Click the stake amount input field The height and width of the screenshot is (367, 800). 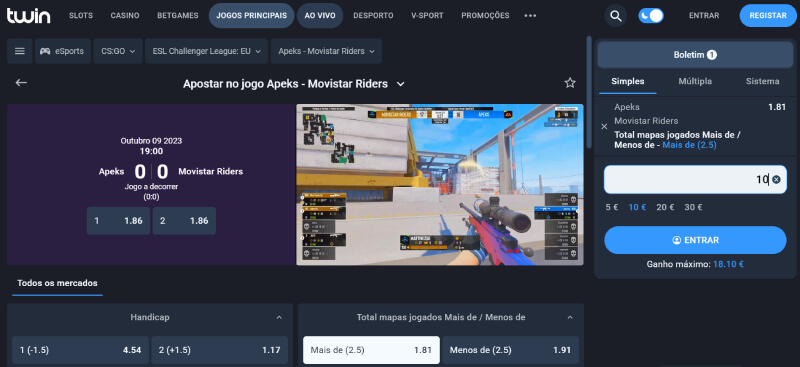point(695,180)
